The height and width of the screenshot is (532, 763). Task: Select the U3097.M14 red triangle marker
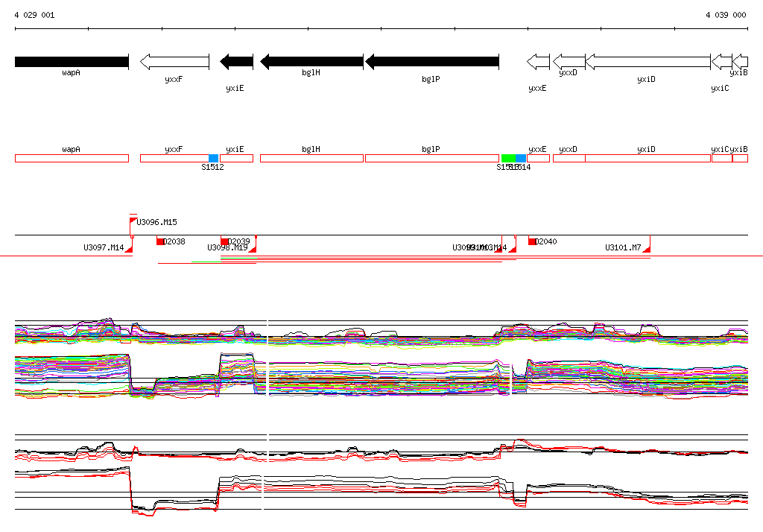click(129, 249)
